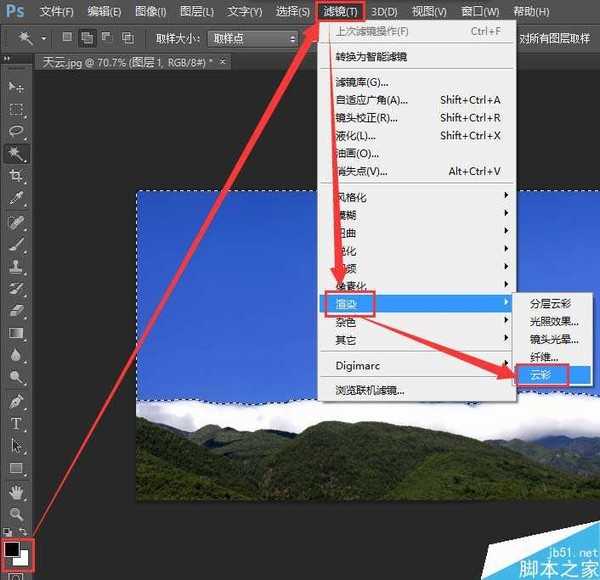This screenshot has height=580, width=600.
Task: Select the Pen tool
Action: click(16, 402)
